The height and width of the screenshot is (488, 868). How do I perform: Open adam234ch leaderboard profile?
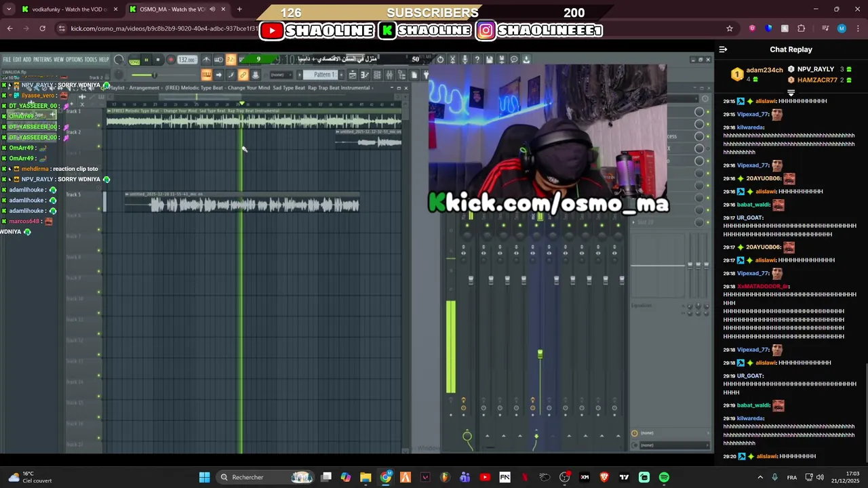tap(764, 70)
